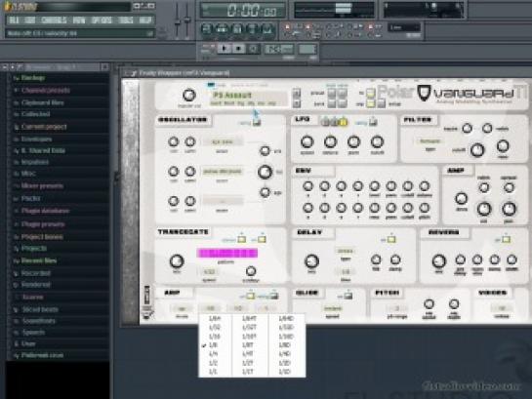Image resolution: width=532 pixels, height=399 pixels.
Task: Click the Trancegate magenta pattern display
Action: pos(227,253)
